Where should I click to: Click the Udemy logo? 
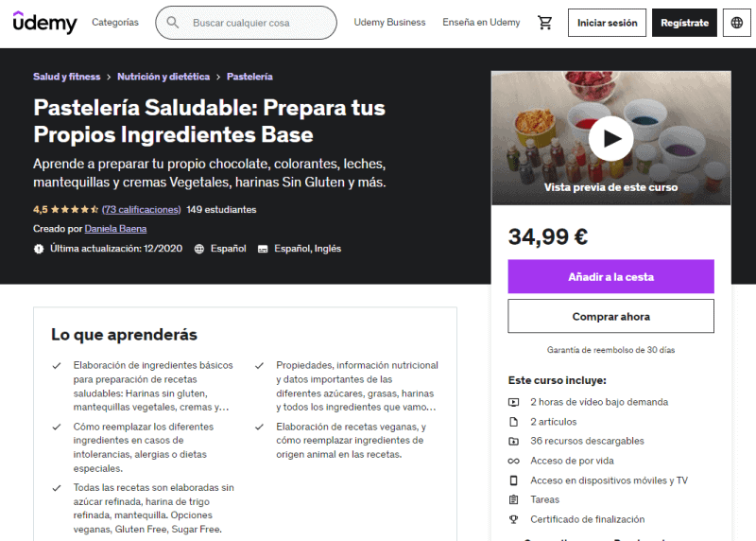coord(44,22)
